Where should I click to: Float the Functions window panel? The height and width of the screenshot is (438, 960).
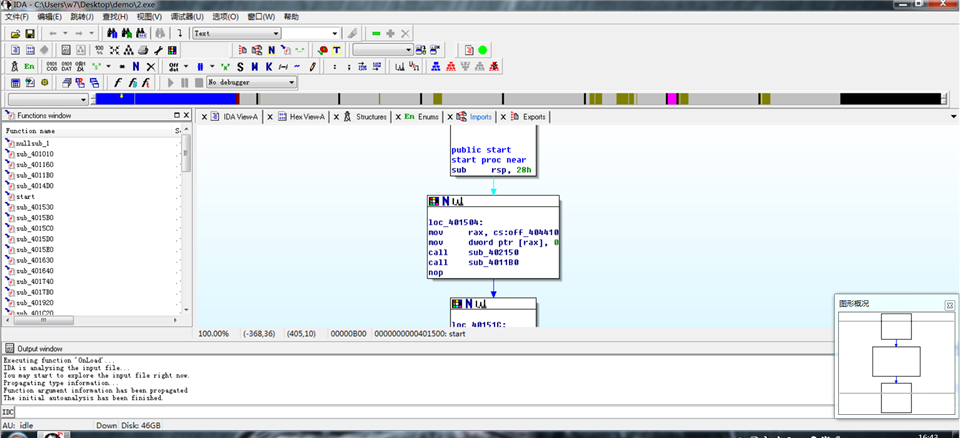pos(177,115)
